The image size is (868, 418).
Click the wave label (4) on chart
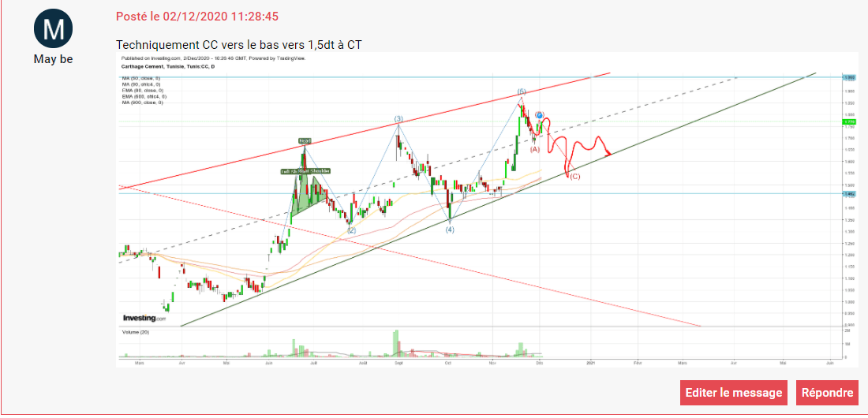coord(450,230)
